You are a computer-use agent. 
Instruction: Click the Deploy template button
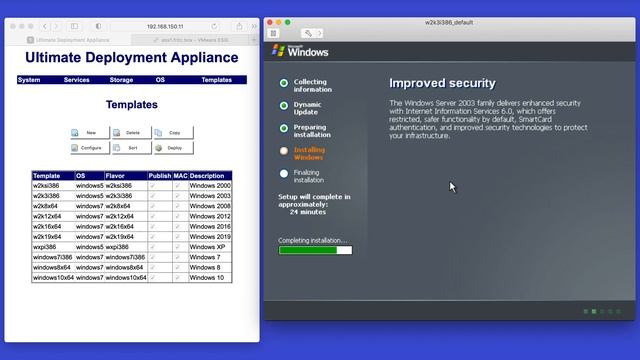tap(173, 148)
